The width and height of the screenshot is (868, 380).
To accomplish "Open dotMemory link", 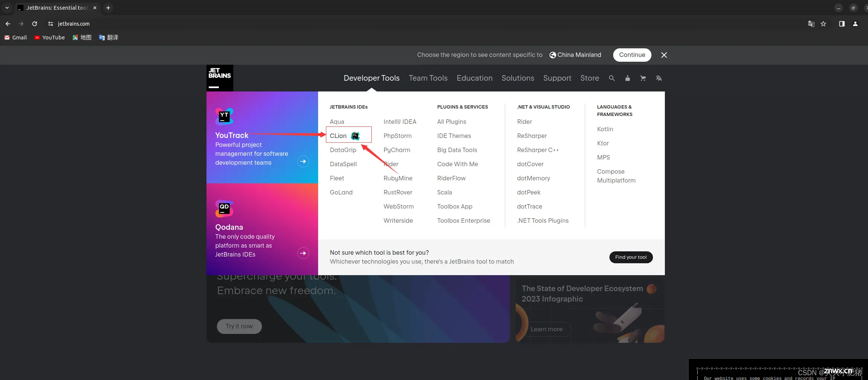I will click(533, 178).
